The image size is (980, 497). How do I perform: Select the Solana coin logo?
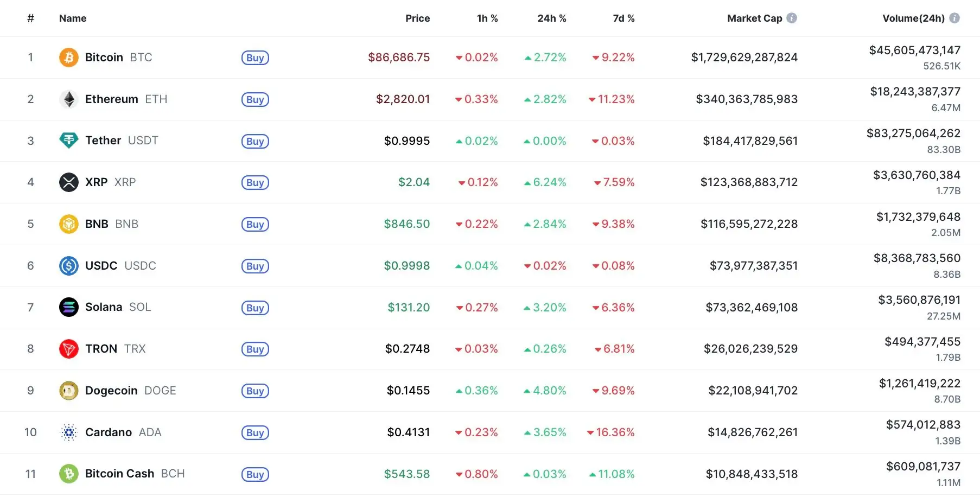point(68,307)
